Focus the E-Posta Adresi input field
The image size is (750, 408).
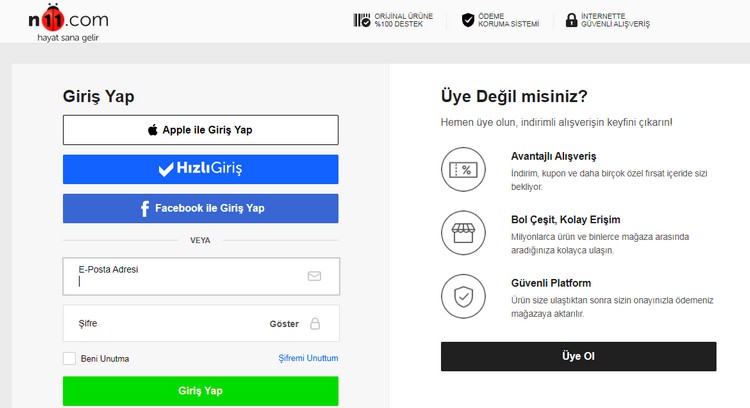[190, 281]
